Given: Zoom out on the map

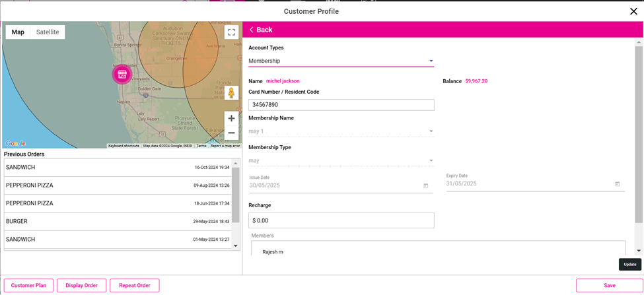Looking at the screenshot, I should [231, 133].
